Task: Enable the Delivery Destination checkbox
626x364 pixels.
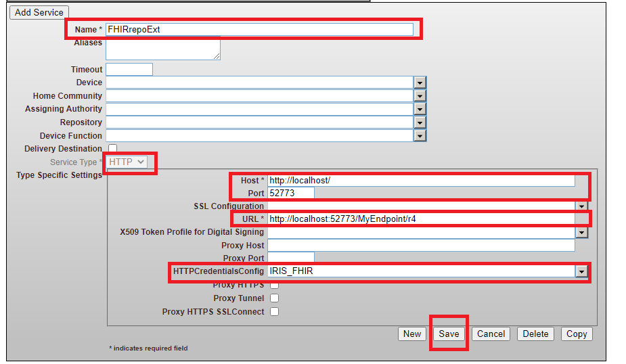Action: tap(112, 149)
